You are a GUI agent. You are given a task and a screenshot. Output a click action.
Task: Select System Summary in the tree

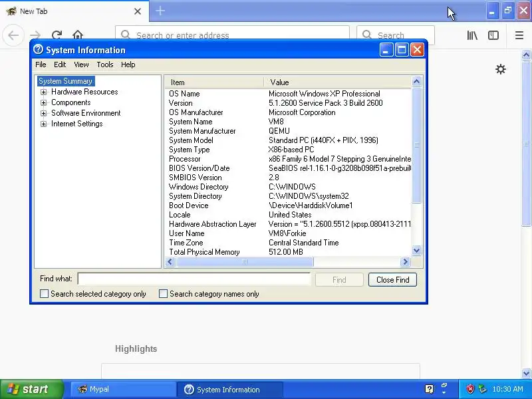65,81
